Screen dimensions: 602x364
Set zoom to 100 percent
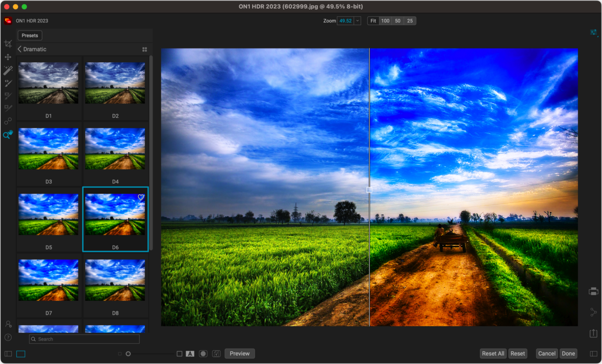385,21
